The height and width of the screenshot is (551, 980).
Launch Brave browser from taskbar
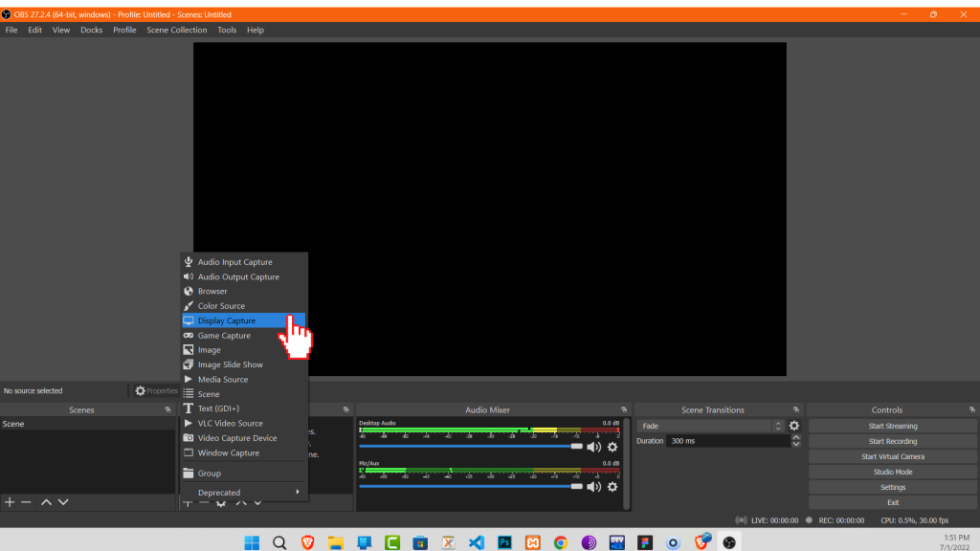[x=307, y=542]
